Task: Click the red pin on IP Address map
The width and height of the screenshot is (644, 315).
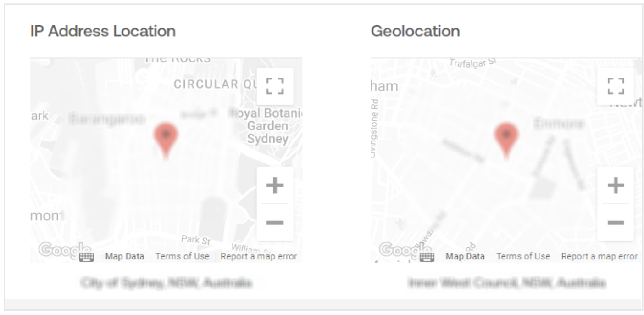Action: [x=166, y=137]
